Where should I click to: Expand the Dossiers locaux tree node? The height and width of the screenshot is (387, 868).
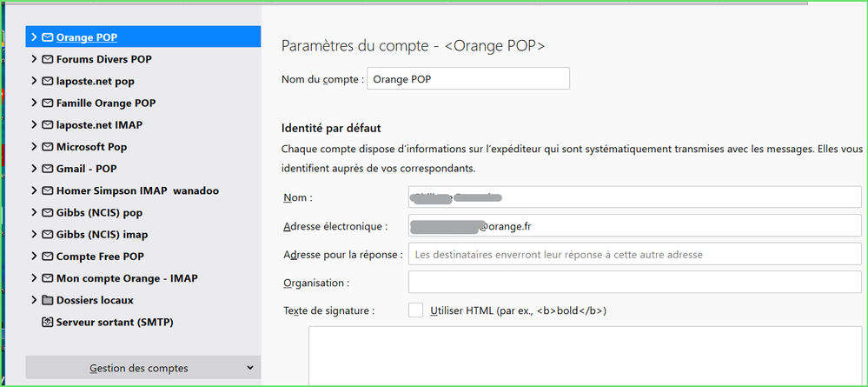34,300
